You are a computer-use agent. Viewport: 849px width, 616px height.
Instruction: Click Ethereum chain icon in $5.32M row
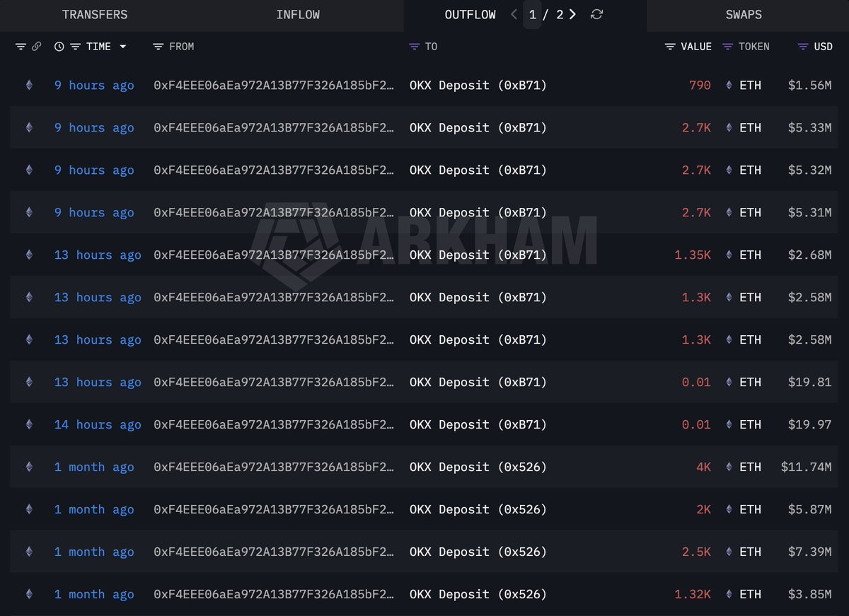click(29, 170)
